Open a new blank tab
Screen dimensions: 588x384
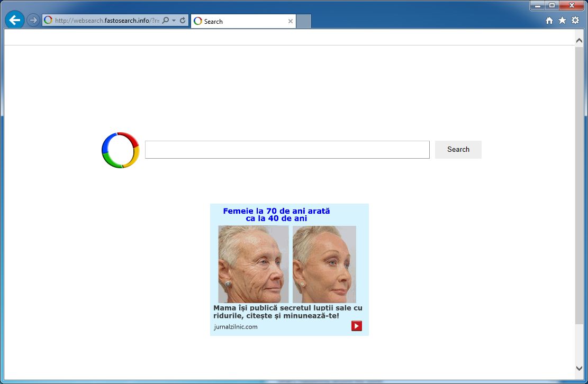(x=304, y=21)
